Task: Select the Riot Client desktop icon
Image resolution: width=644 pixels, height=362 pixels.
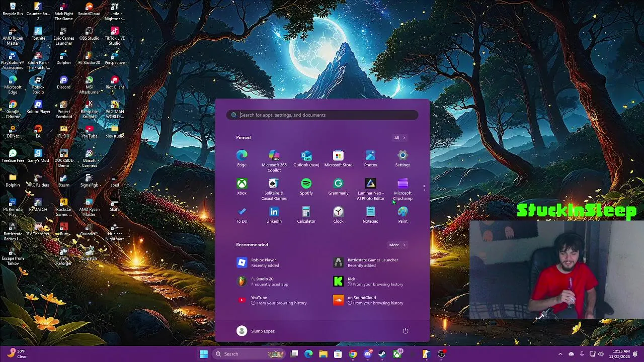Action: [x=115, y=82]
